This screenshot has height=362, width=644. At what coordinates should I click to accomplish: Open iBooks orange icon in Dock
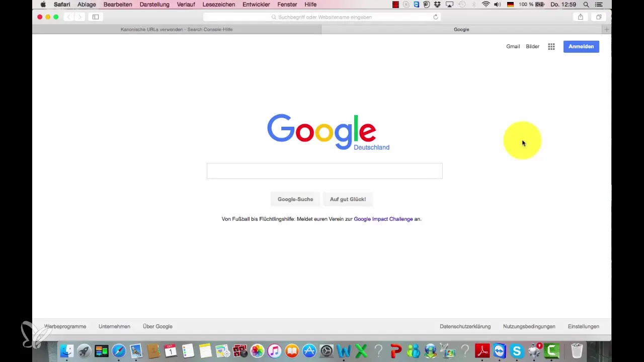point(292,350)
